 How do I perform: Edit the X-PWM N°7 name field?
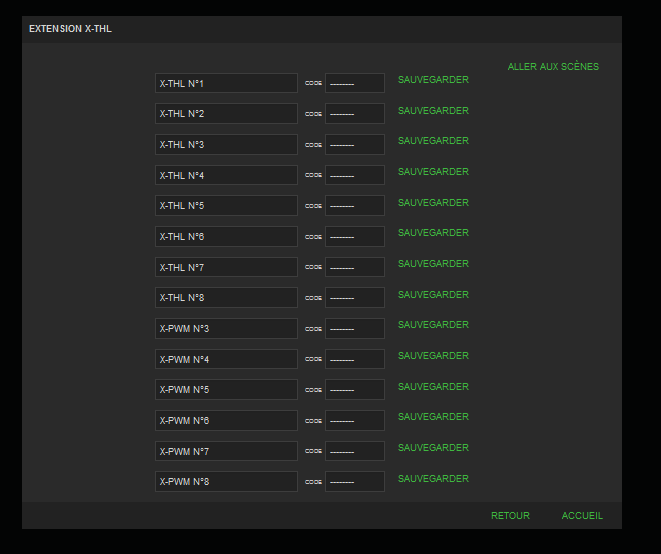(226, 451)
